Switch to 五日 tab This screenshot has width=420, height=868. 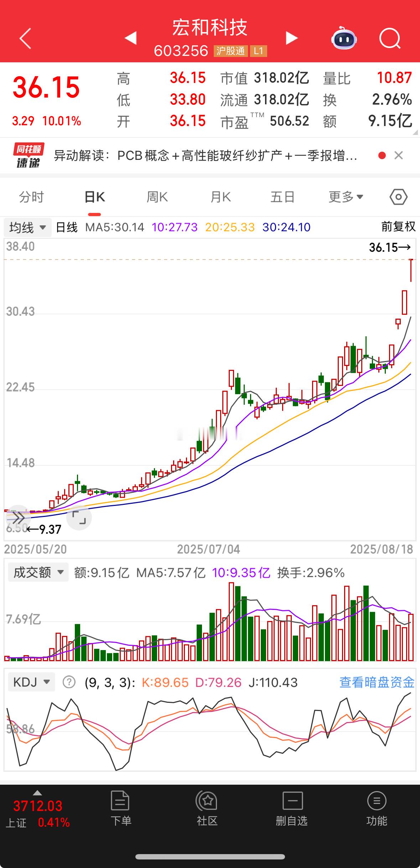tap(282, 197)
